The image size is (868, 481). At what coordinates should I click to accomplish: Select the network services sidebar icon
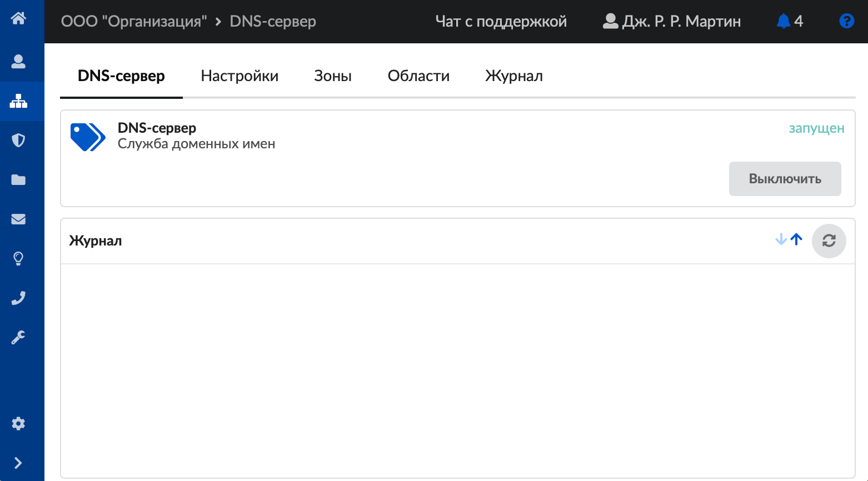pos(18,101)
